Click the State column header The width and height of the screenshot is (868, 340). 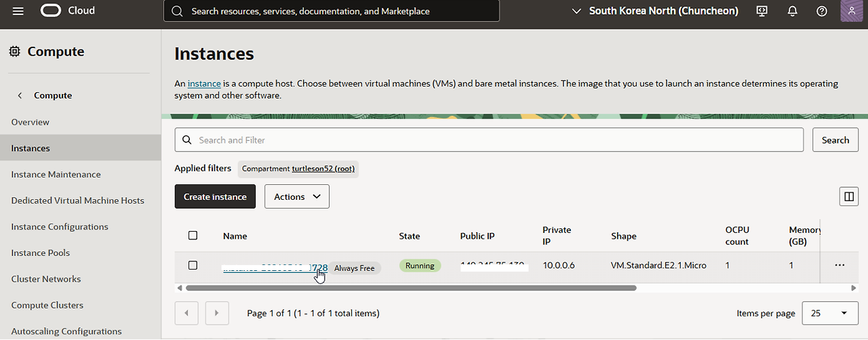click(x=410, y=236)
